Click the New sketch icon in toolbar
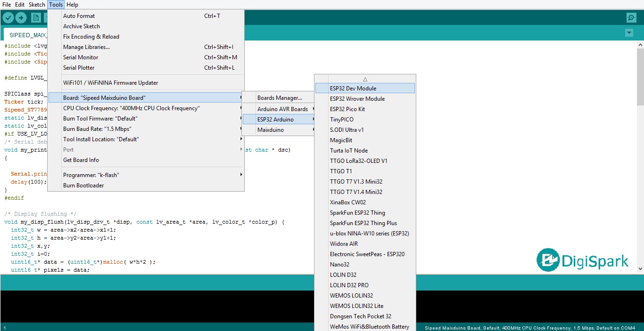The width and height of the screenshot is (644, 331). pyautogui.click(x=36, y=18)
